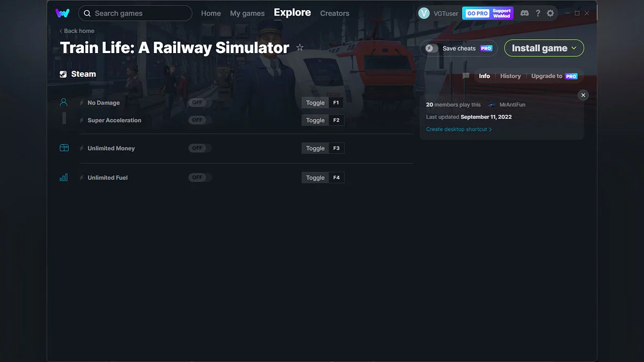Click the inventory box icon beside Unlimited Money
The height and width of the screenshot is (362, 644).
tap(64, 148)
